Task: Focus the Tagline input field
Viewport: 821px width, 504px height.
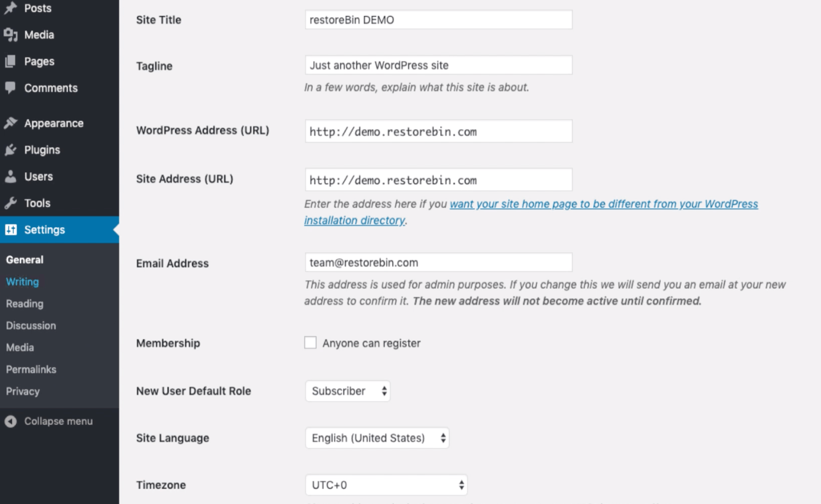Action: click(x=438, y=65)
